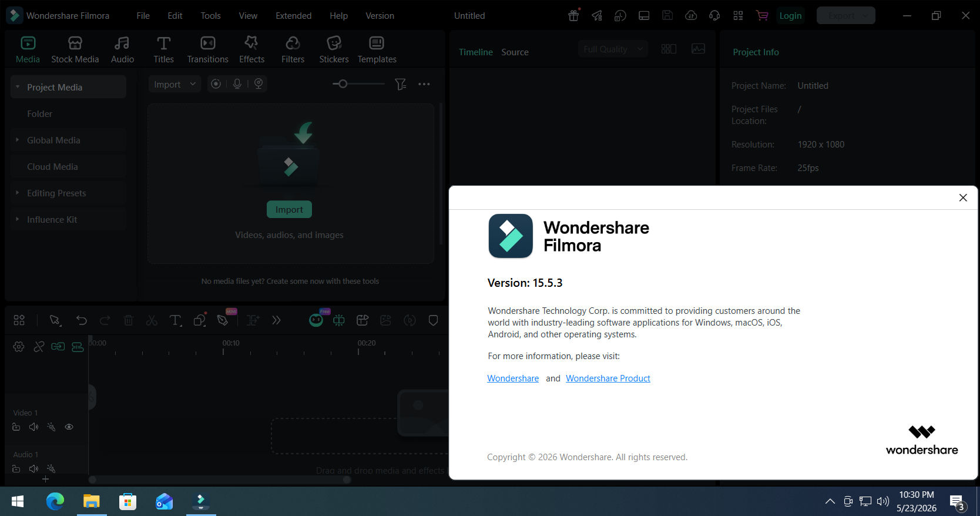Click the cloud download icon
Viewport: 980px width, 516px height.
[x=691, y=16]
